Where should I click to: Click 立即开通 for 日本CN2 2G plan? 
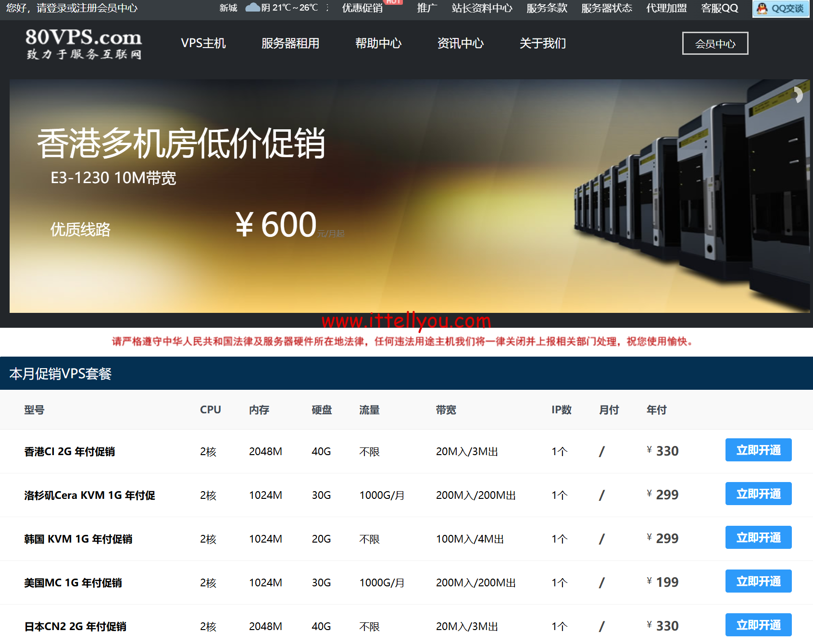click(758, 625)
